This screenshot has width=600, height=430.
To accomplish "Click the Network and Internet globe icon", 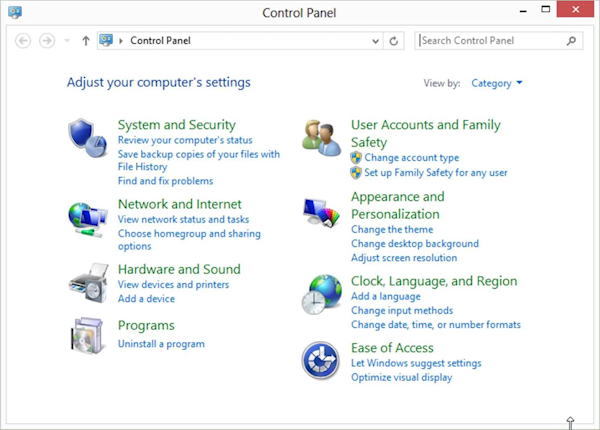I will click(87, 217).
